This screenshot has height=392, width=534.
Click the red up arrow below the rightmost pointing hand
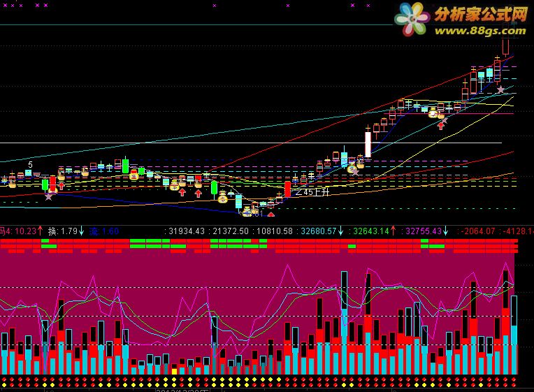[441, 126]
